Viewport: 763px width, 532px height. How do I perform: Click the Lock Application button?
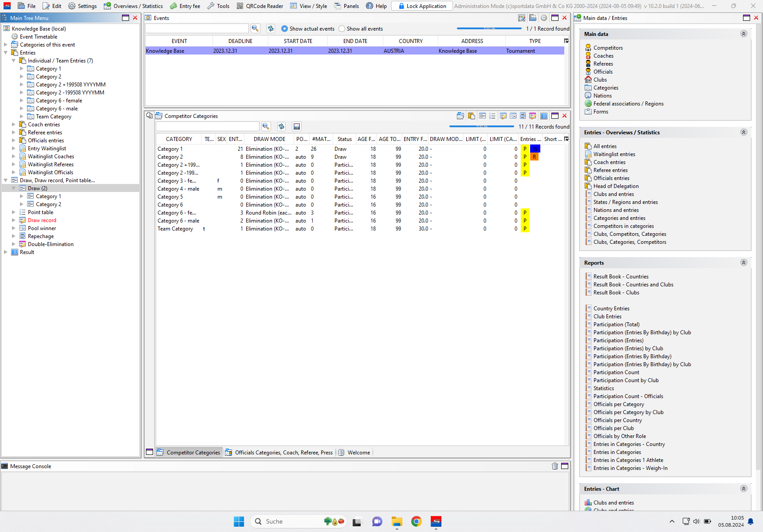point(422,6)
